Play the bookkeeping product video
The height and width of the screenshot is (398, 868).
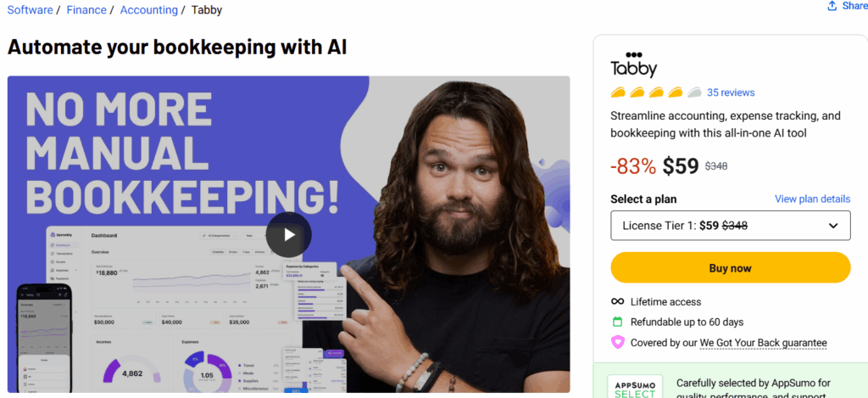click(288, 235)
